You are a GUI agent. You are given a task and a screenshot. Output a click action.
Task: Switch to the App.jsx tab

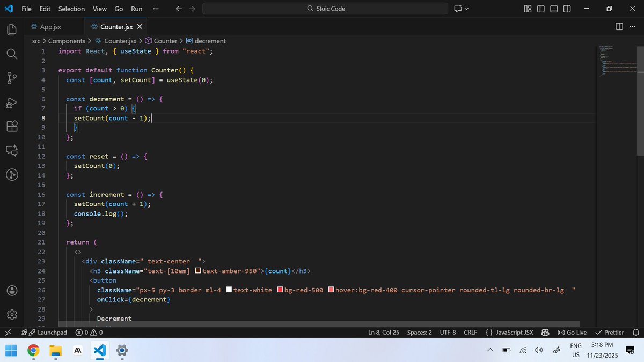pos(54,26)
